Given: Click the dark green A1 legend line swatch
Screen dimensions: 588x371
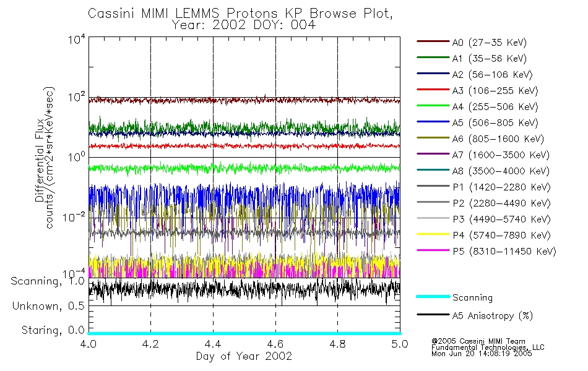Looking at the screenshot, I should click(433, 58).
